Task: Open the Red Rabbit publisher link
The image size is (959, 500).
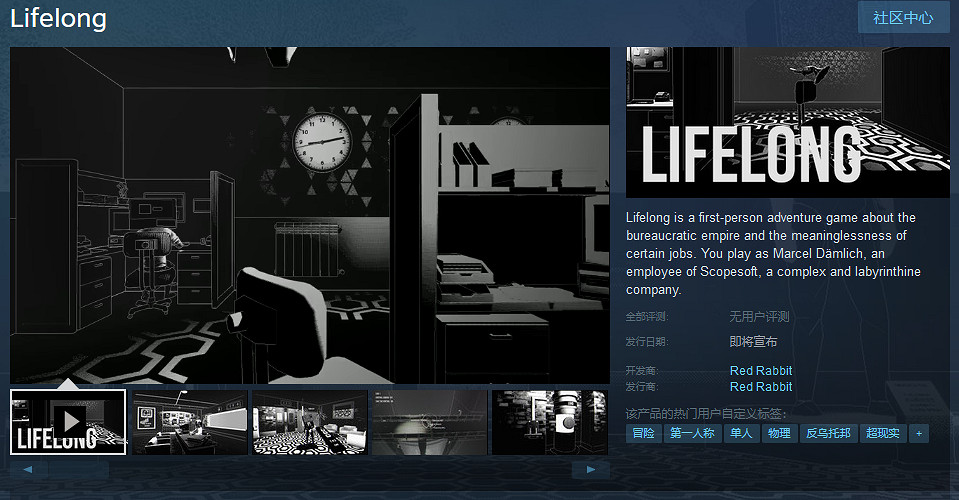Action: pos(761,386)
